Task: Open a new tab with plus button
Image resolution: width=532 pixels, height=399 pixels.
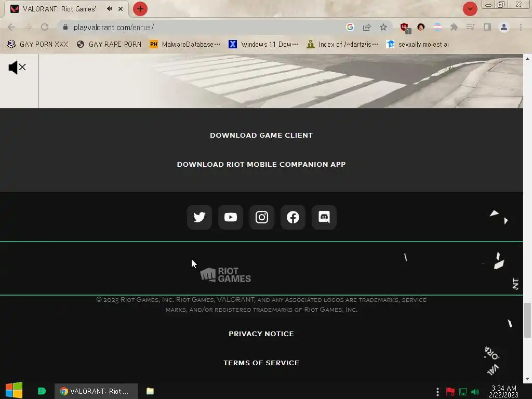Action: [x=140, y=9]
